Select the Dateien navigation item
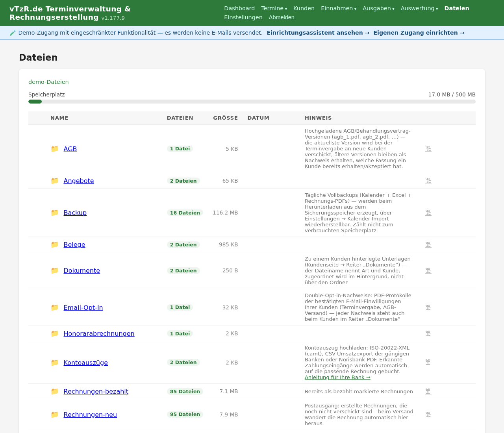Image resolution: width=504 pixels, height=433 pixels. click(x=457, y=8)
